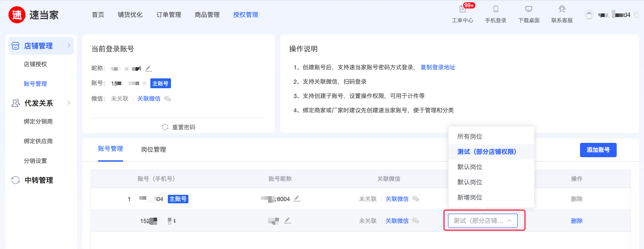Edit nickname pencil in main account row
The image size is (644, 249).
297,198
